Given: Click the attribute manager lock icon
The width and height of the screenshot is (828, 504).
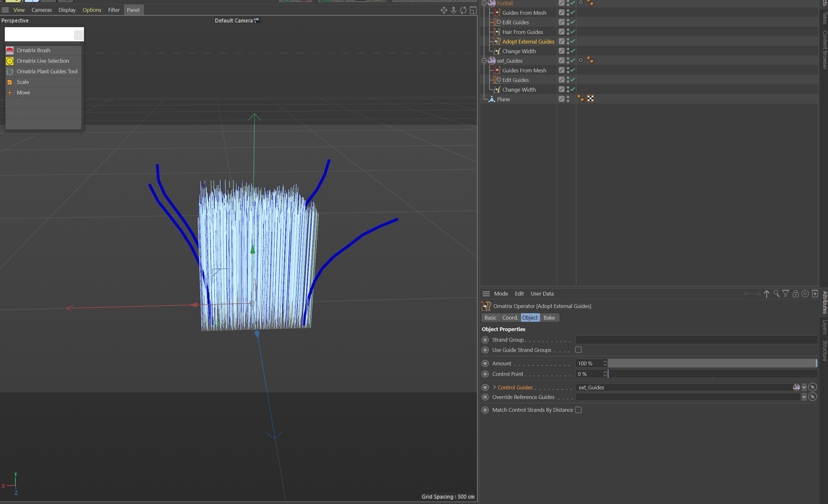Looking at the screenshot, I should tap(795, 294).
